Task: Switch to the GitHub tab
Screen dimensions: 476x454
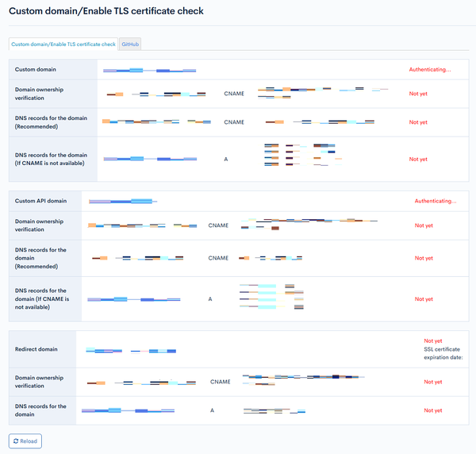Action: (x=130, y=44)
